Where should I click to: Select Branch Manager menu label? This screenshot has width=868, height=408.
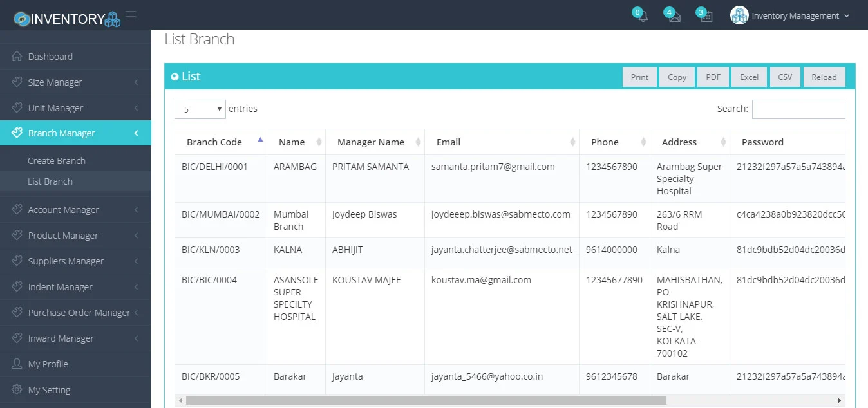(62, 133)
